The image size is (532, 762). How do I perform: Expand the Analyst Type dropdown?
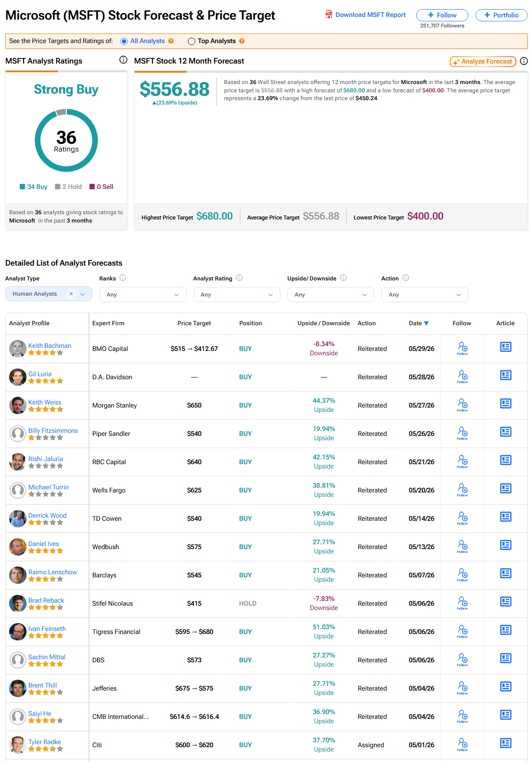(83, 294)
